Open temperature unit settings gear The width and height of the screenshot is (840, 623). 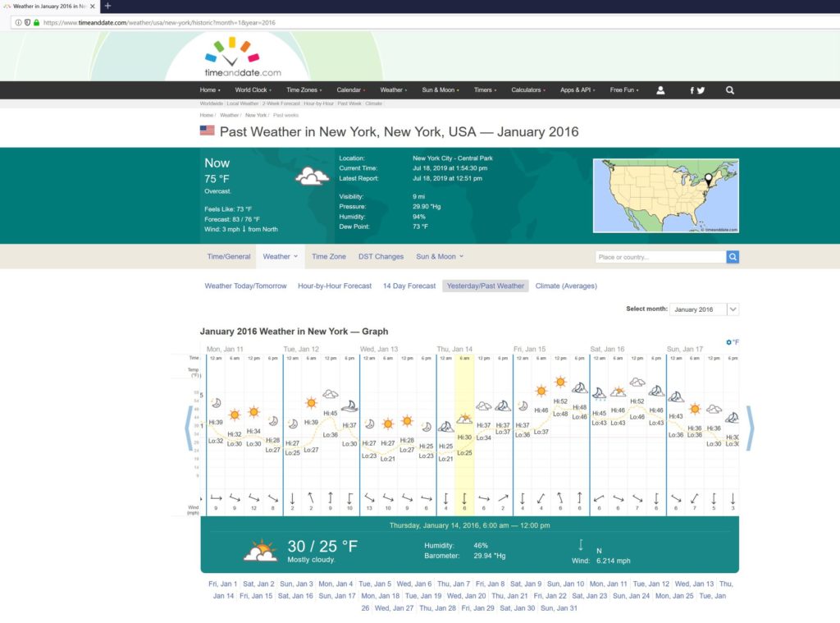pos(729,342)
